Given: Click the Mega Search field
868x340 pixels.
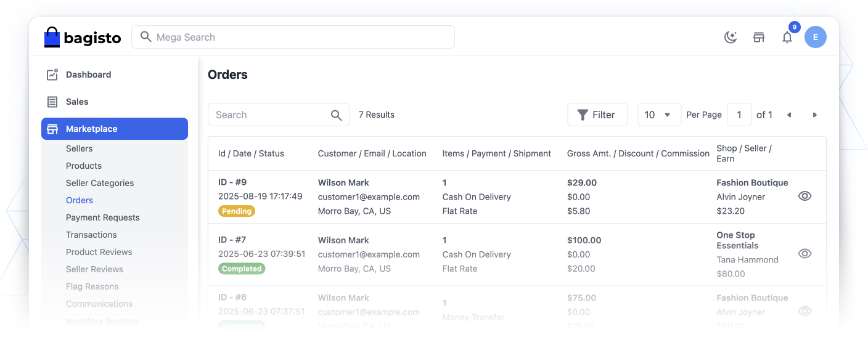Looking at the screenshot, I should (x=293, y=37).
